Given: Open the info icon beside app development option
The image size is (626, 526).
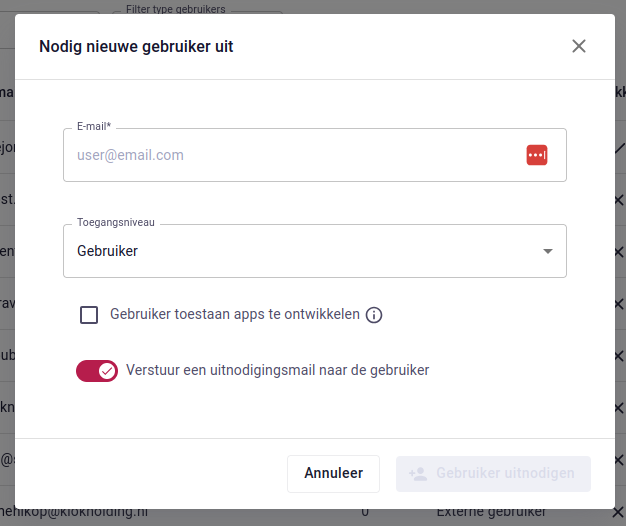Looking at the screenshot, I should click(x=374, y=315).
